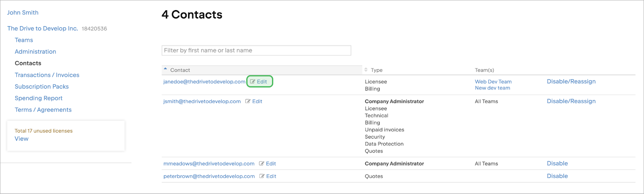Go to Administration in the sidebar

pos(35,52)
